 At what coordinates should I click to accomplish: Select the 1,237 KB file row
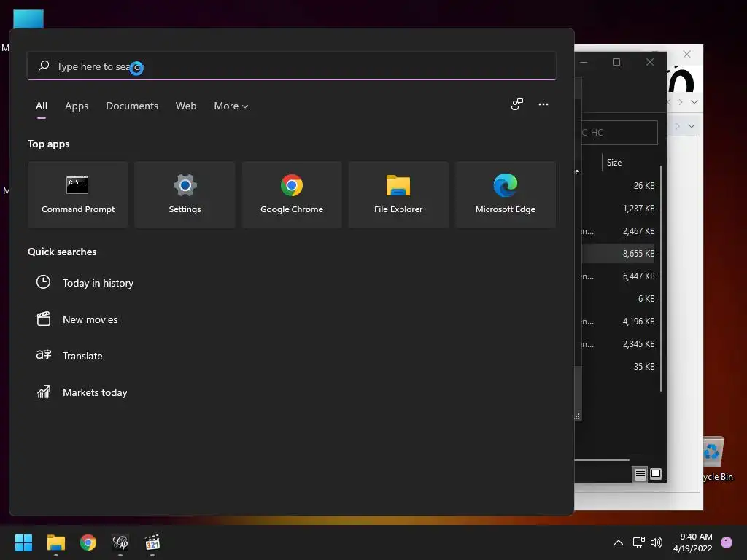pos(618,208)
